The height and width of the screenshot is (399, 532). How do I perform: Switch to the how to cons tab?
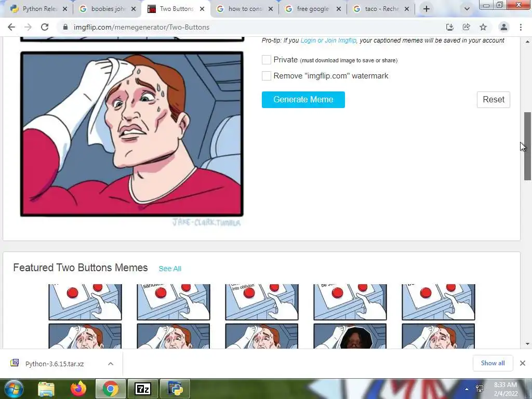coord(244,9)
